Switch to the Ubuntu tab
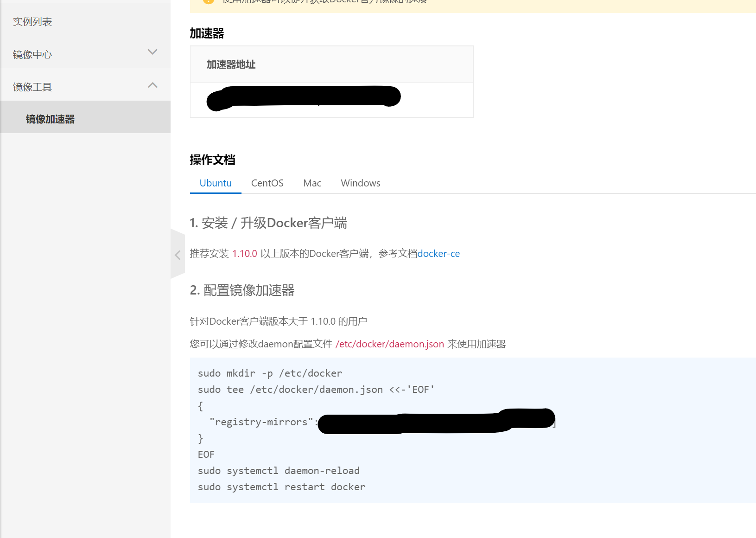 [x=216, y=183]
